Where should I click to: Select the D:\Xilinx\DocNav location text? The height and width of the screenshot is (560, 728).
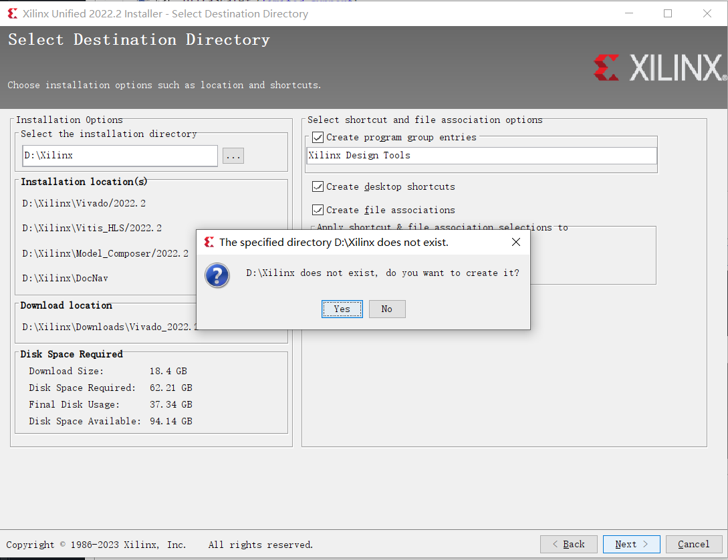click(x=65, y=279)
